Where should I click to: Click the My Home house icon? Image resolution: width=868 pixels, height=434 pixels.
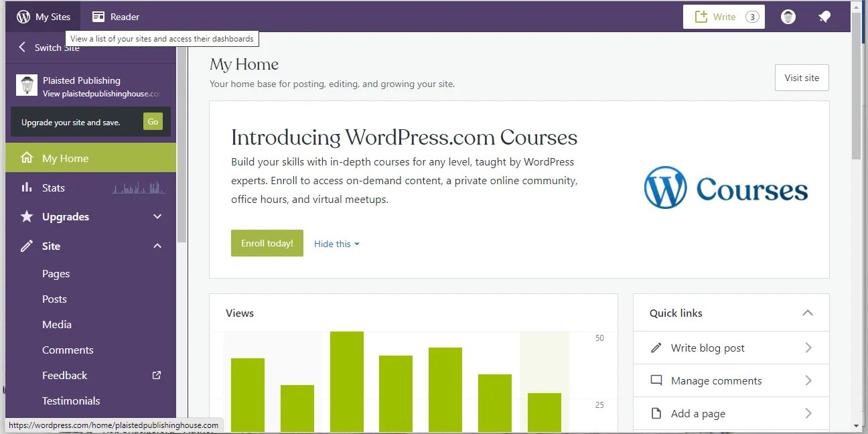coord(27,158)
